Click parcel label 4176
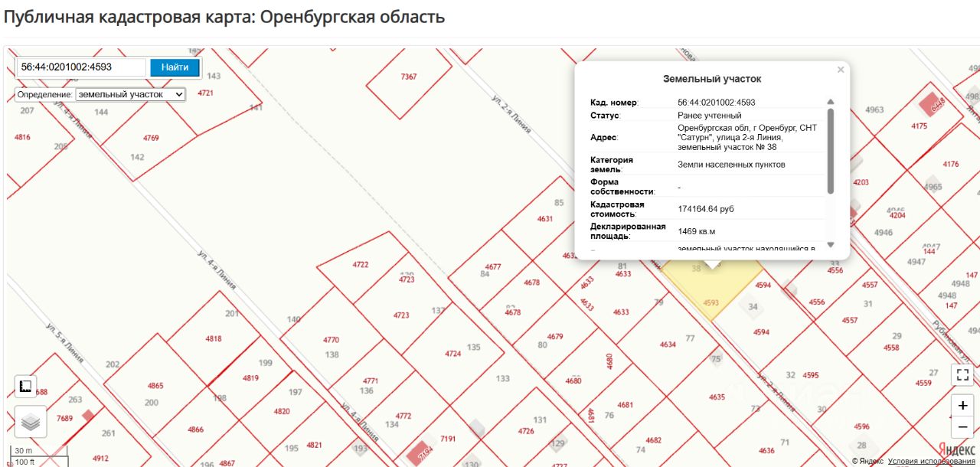 [x=950, y=164]
